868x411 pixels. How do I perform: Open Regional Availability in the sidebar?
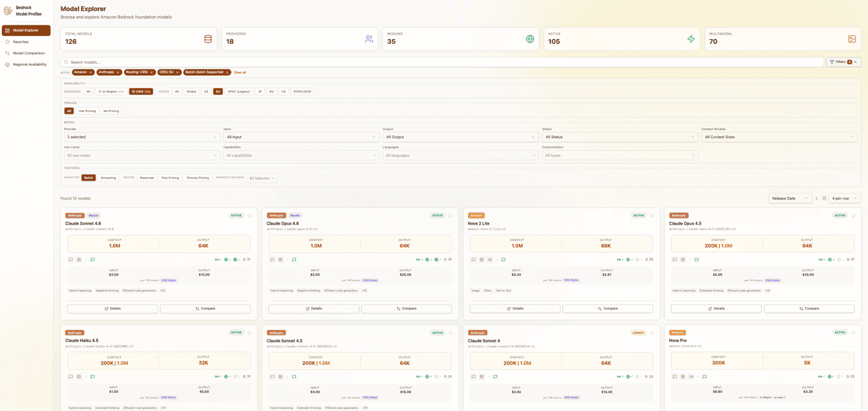coord(26,64)
